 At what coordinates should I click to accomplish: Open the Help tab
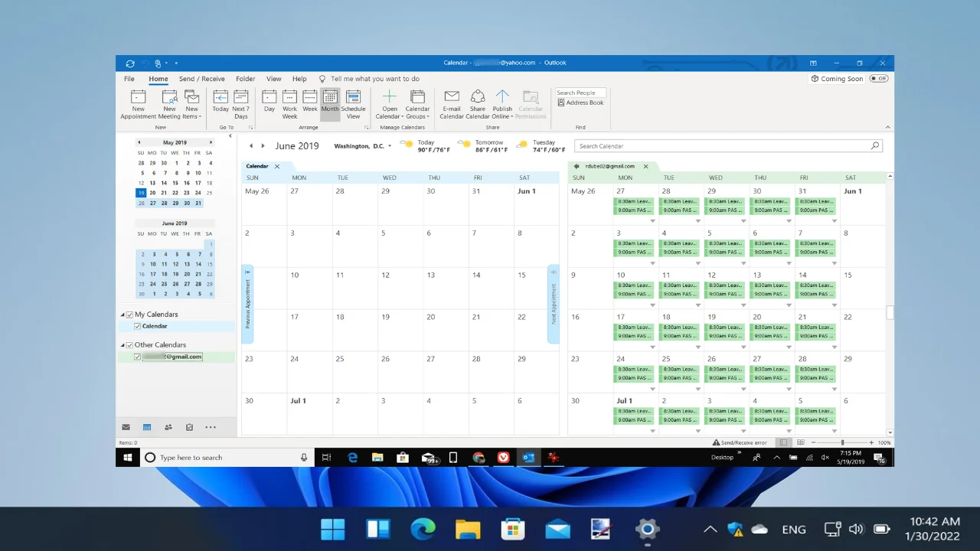299,79
